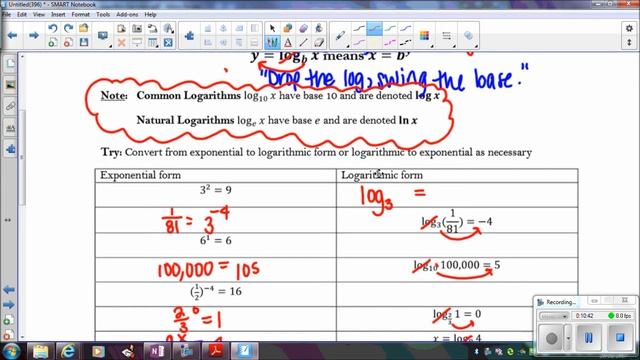Go to the previous page using toolbar back arrow
The width and height of the screenshot is (640, 360).
click(12, 36)
